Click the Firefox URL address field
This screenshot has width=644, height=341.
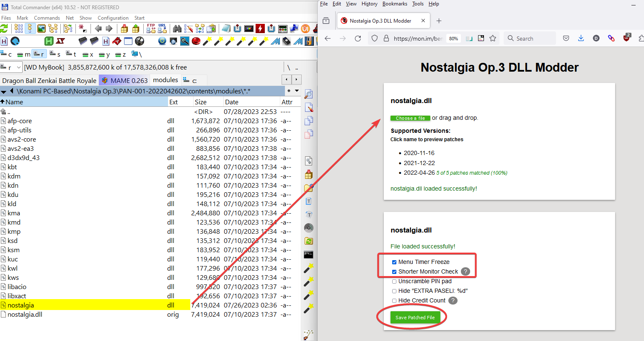click(417, 38)
